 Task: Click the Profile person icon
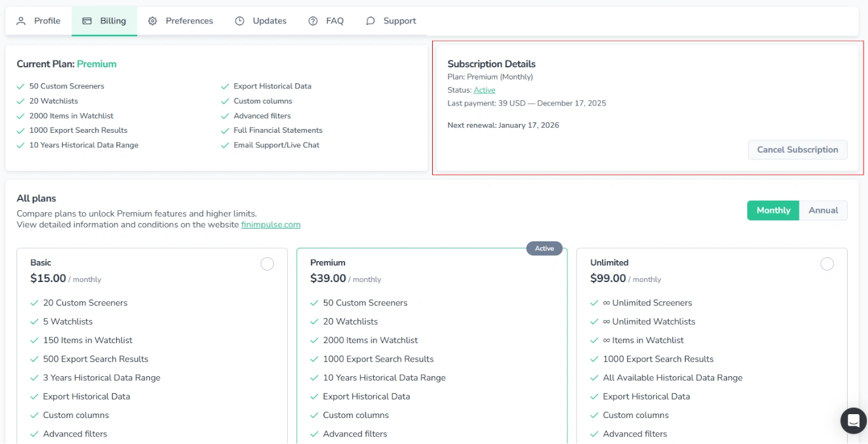coord(20,20)
